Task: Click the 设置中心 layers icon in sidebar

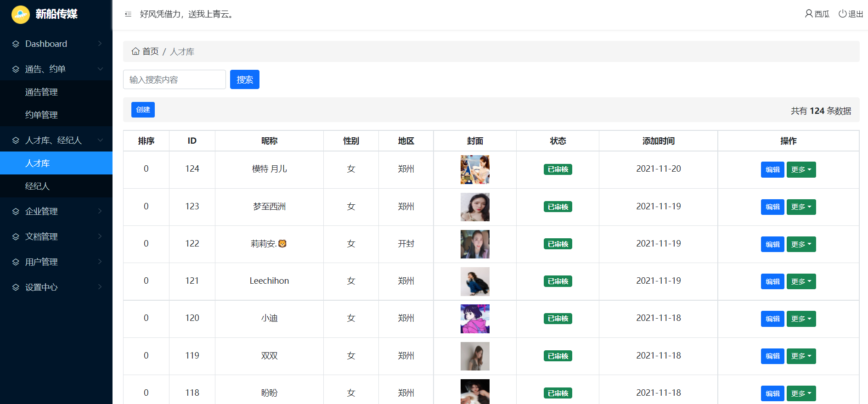Action: pos(16,287)
